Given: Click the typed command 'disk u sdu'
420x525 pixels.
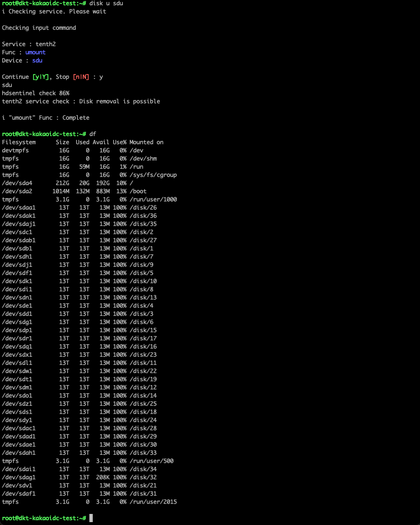Looking at the screenshot, I should (x=106, y=3).
